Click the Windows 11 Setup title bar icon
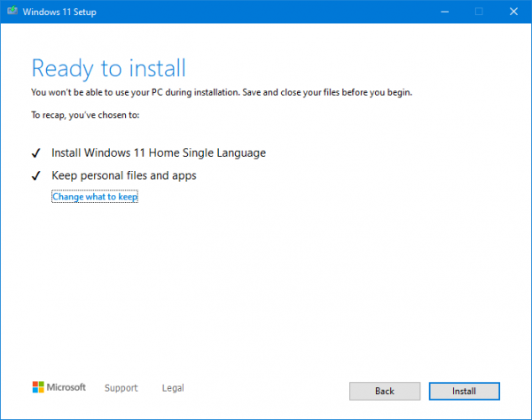The width and height of the screenshot is (532, 420). coord(12,12)
